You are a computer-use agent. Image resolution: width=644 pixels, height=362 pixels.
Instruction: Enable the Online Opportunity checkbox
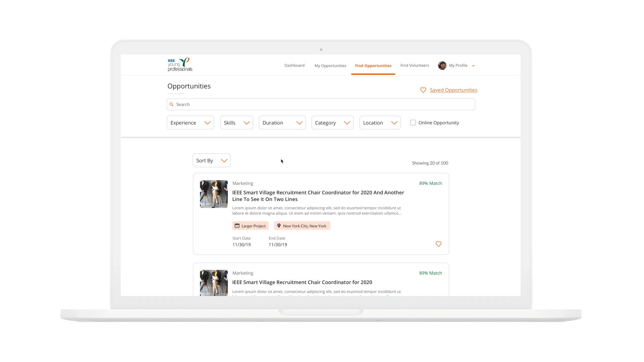pos(413,123)
